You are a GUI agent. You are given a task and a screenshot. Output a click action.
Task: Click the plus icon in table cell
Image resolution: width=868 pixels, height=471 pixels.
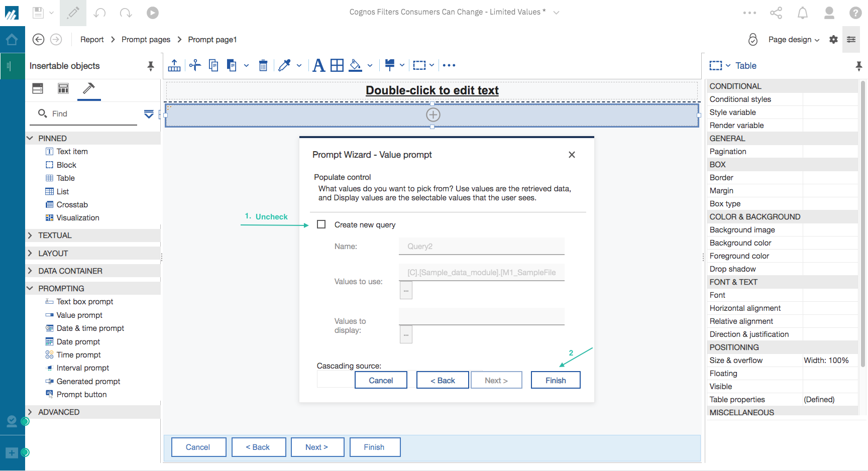tap(433, 115)
